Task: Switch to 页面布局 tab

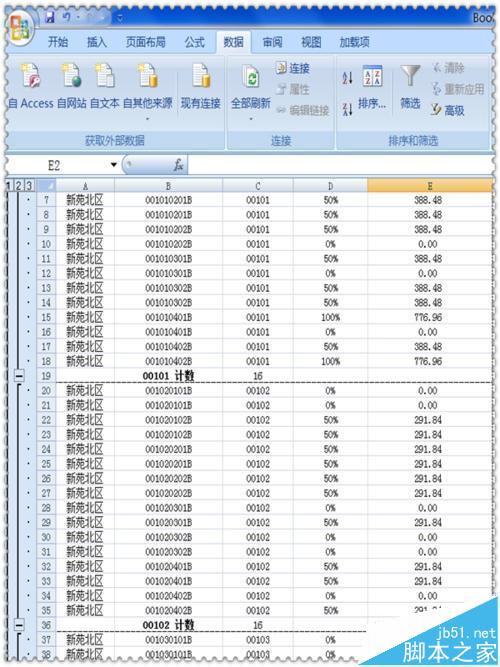Action: (x=146, y=42)
